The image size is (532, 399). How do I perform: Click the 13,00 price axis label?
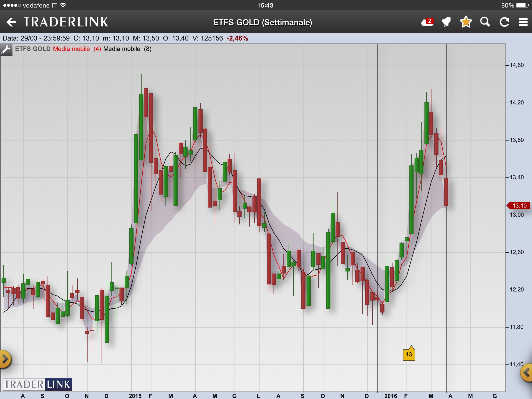click(517, 215)
